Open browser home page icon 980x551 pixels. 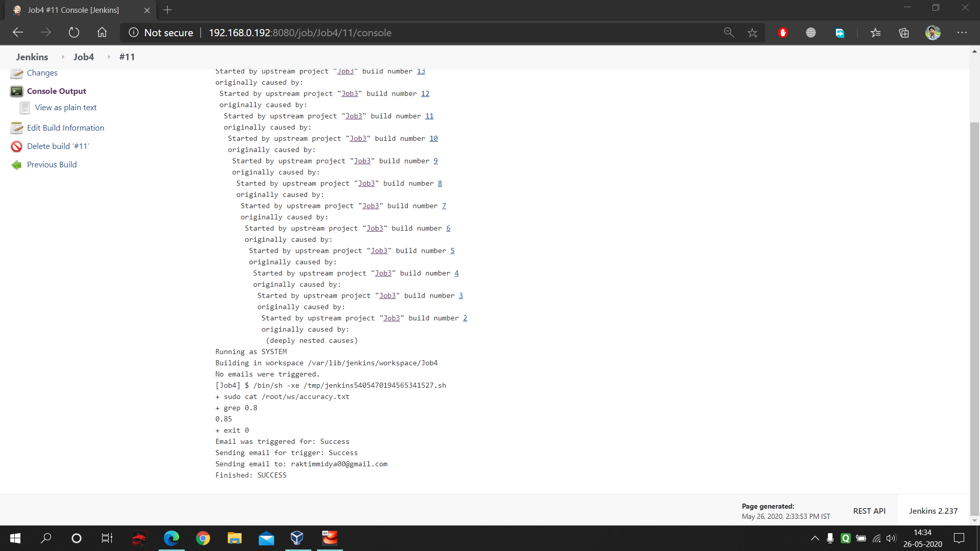pyautogui.click(x=102, y=33)
